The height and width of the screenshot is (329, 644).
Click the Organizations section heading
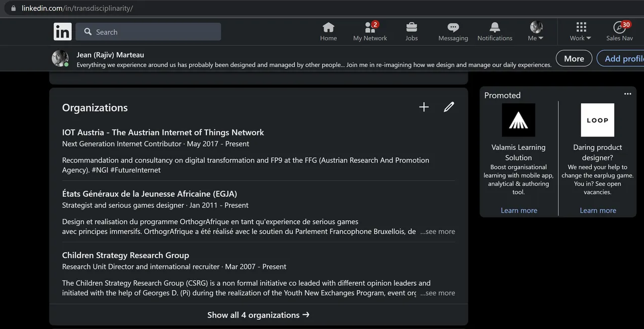click(x=95, y=108)
